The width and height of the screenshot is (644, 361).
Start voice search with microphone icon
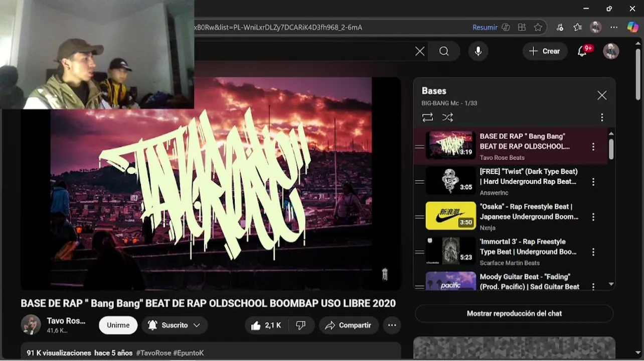(x=478, y=51)
